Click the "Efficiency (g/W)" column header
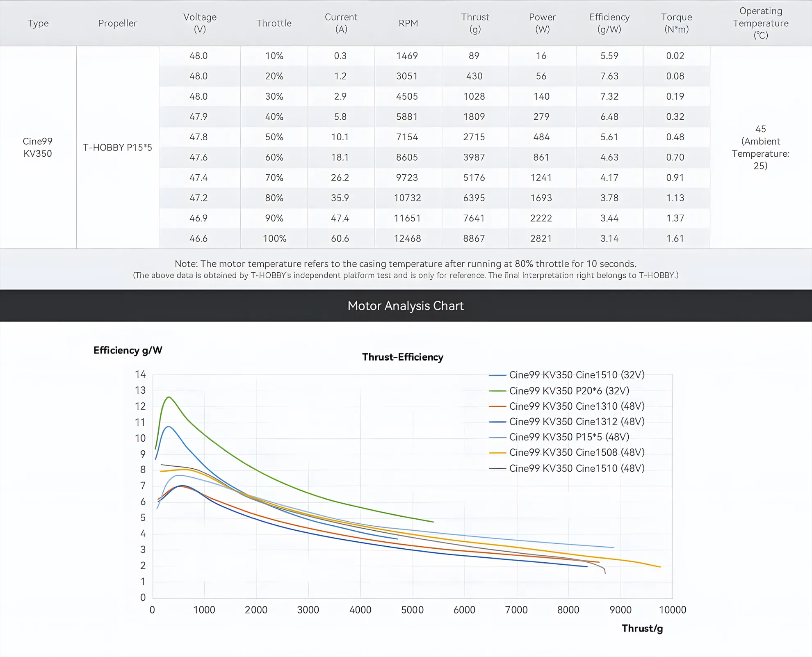Image resolution: width=812 pixels, height=657 pixels. pyautogui.click(x=609, y=23)
